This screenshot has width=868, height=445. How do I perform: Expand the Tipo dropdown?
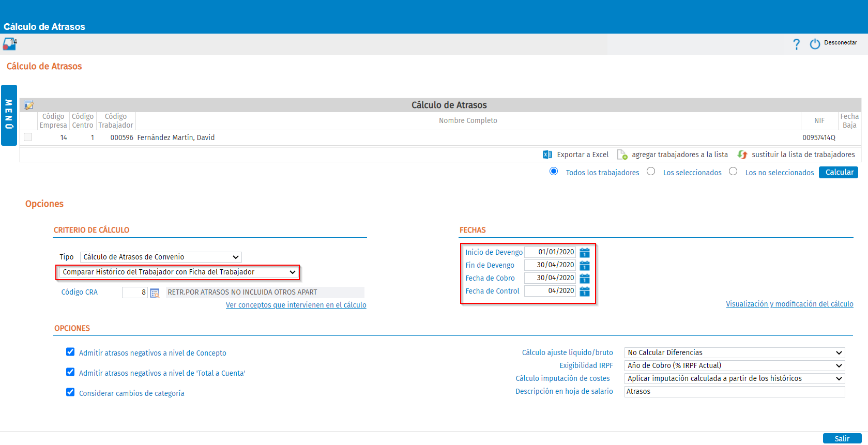click(x=161, y=257)
